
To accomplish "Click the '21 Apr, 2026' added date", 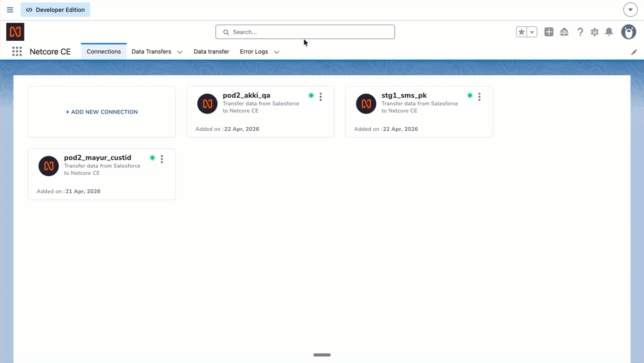I will pyautogui.click(x=83, y=191).
